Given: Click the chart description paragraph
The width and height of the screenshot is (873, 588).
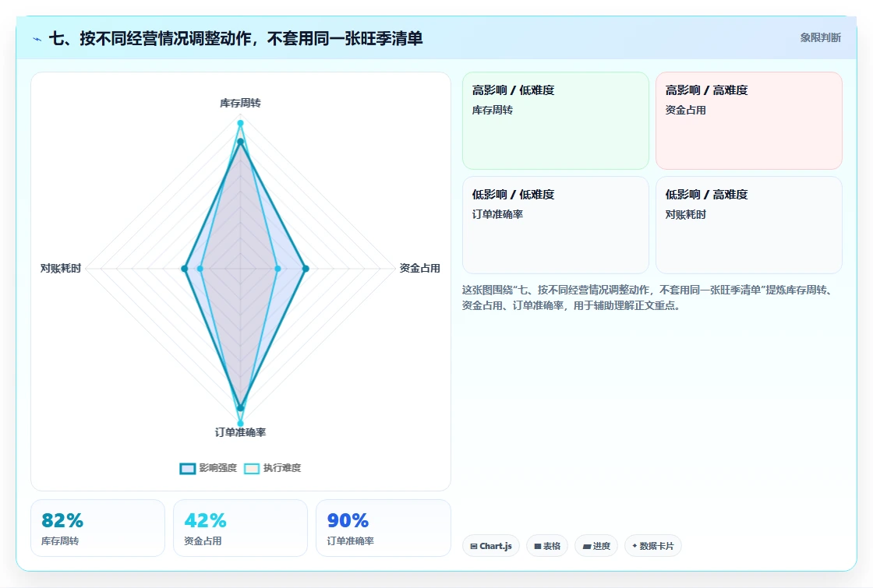Looking at the screenshot, I should [x=648, y=298].
